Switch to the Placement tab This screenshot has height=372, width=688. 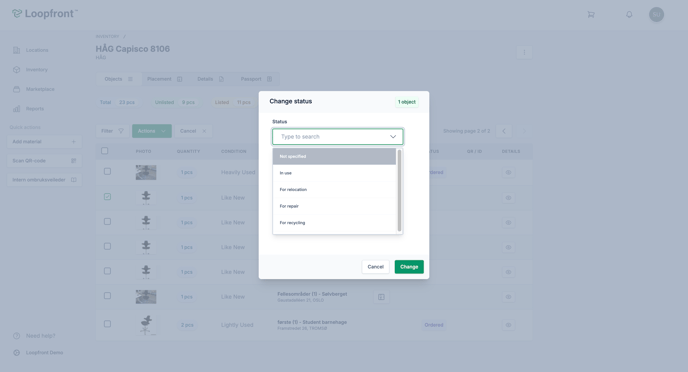click(x=164, y=79)
